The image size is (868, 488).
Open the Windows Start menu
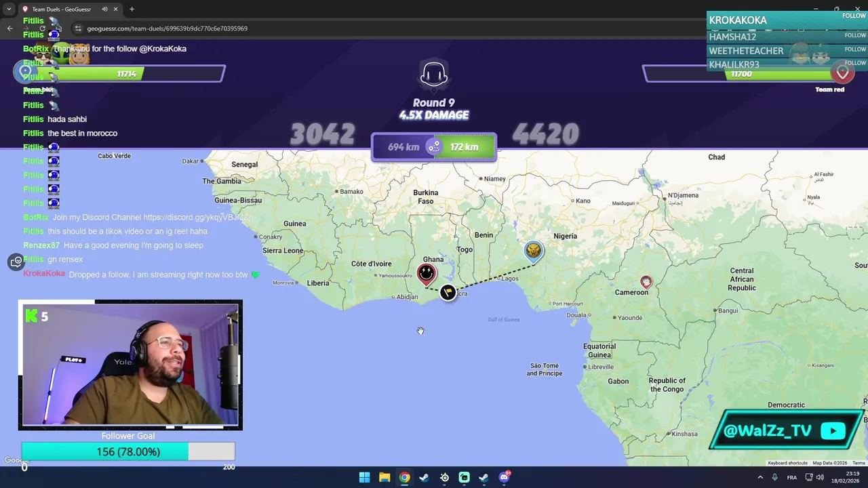click(364, 477)
